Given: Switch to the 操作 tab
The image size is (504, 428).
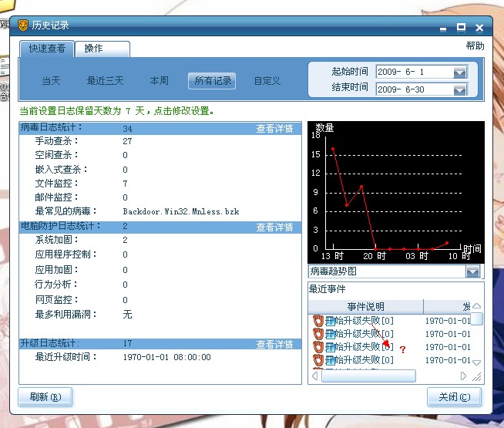Looking at the screenshot, I should pyautogui.click(x=102, y=49).
